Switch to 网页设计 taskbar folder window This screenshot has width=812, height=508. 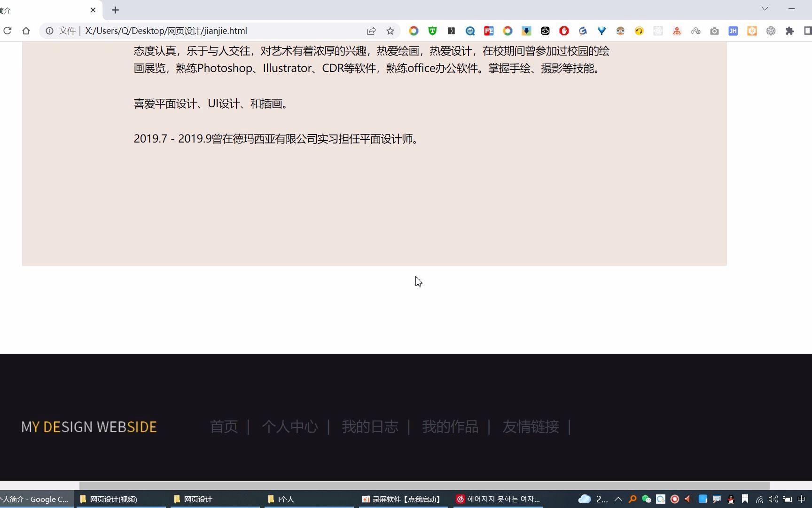tap(215, 499)
